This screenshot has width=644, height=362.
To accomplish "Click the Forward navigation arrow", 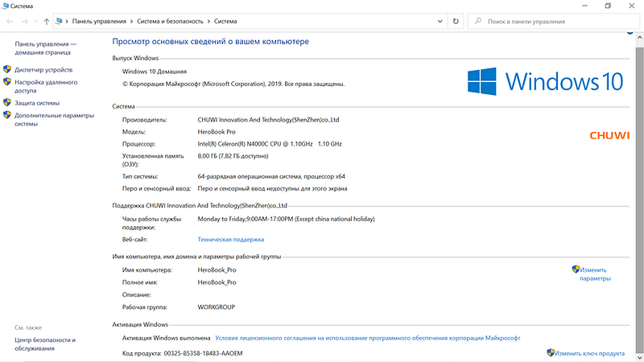I will [x=25, y=22].
